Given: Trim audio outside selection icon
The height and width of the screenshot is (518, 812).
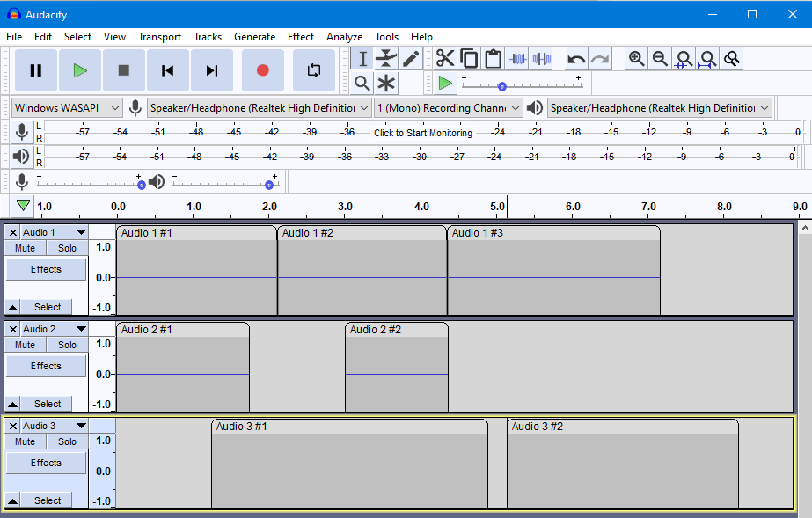Looking at the screenshot, I should [517, 58].
